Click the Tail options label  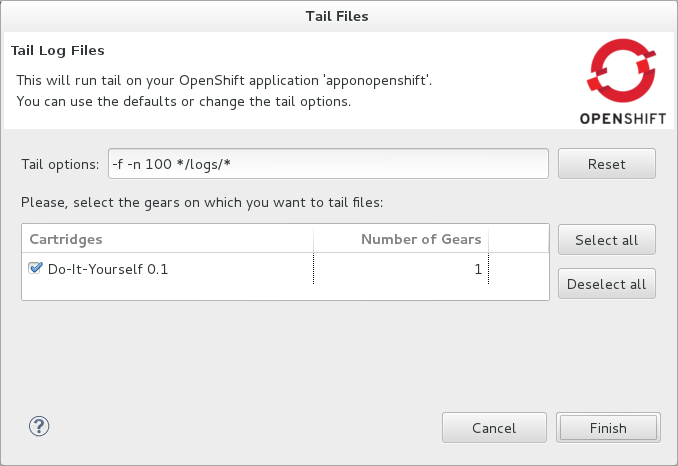click(x=60, y=164)
